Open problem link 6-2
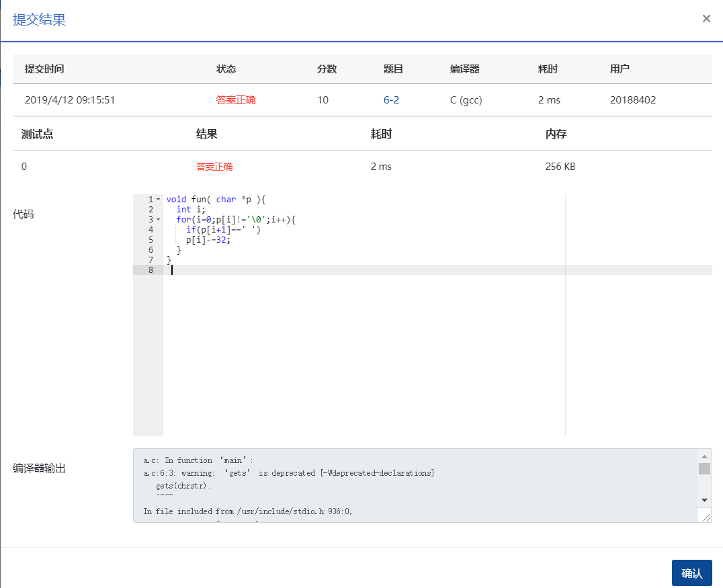The width and height of the screenshot is (723, 588). 391,99
